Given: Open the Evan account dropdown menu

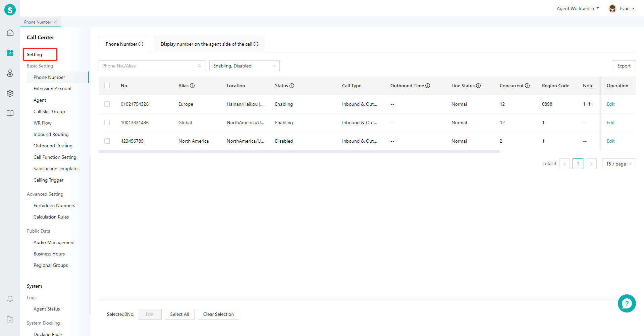Looking at the screenshot, I should (627, 8).
